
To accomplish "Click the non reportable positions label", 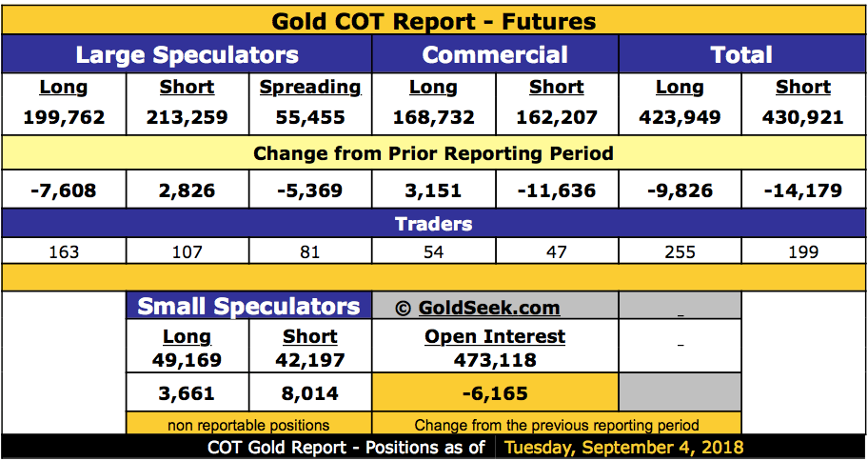I will 248,425.
